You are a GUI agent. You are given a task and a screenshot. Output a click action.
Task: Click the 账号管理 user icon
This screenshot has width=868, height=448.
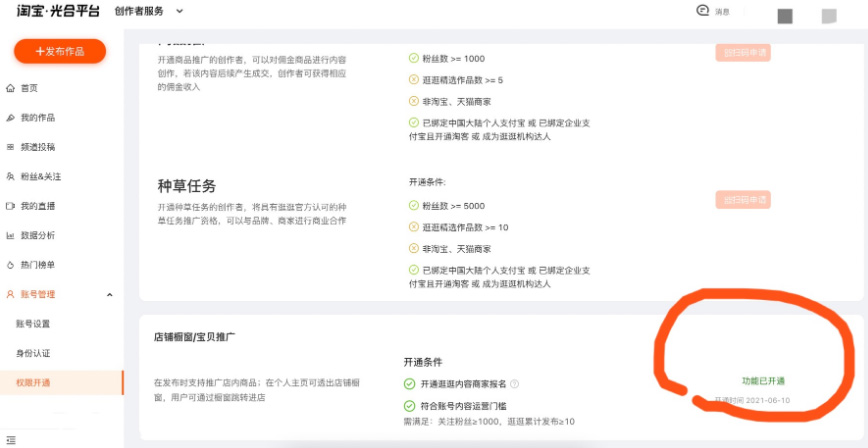tap(10, 294)
